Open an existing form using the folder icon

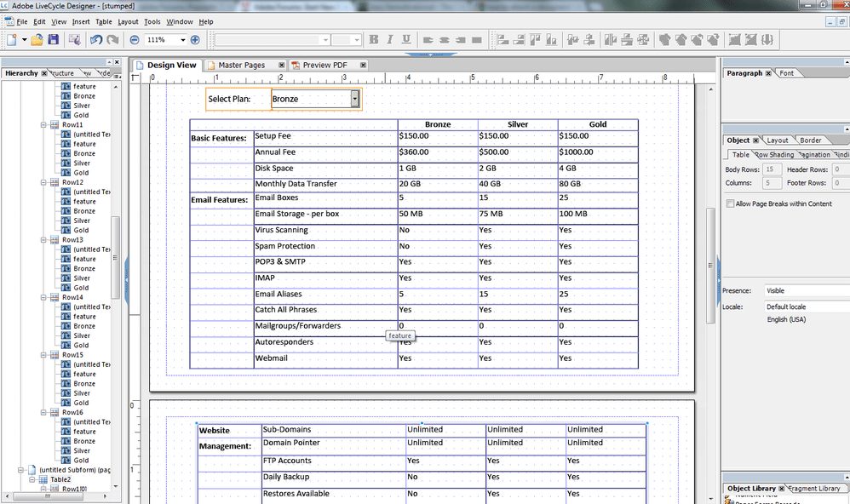(x=37, y=39)
